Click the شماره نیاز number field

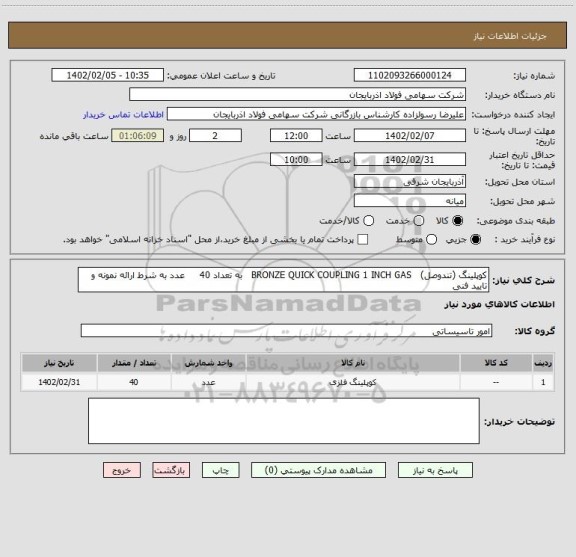click(x=410, y=75)
